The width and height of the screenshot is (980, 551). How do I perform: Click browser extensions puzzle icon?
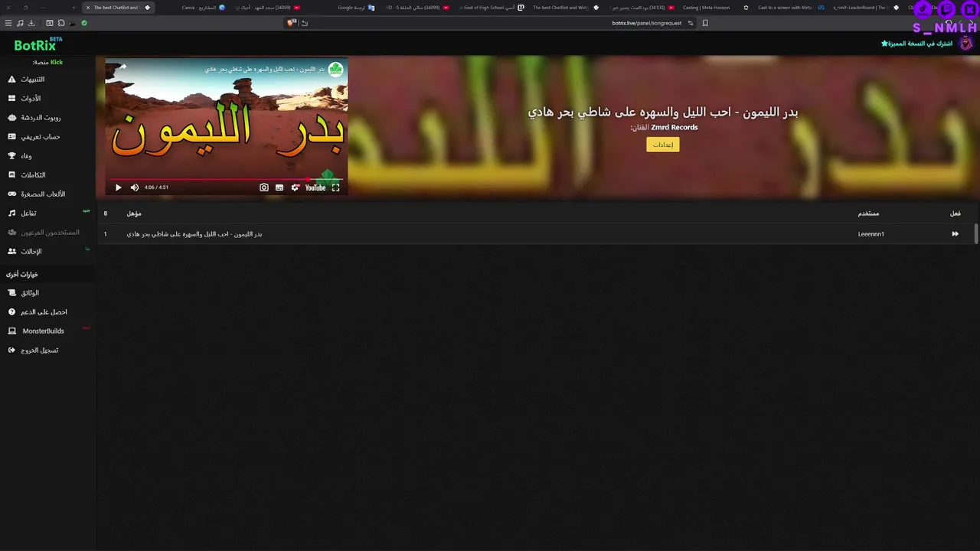click(61, 23)
